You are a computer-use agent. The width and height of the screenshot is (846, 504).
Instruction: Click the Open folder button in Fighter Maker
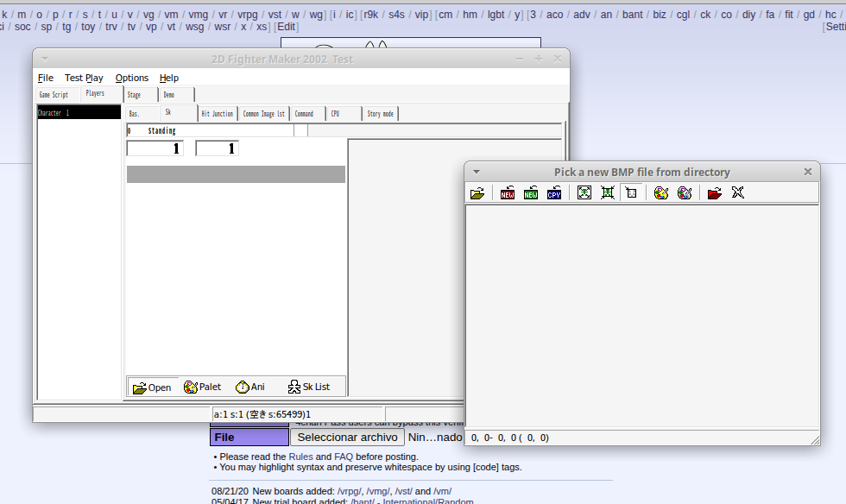(x=152, y=387)
